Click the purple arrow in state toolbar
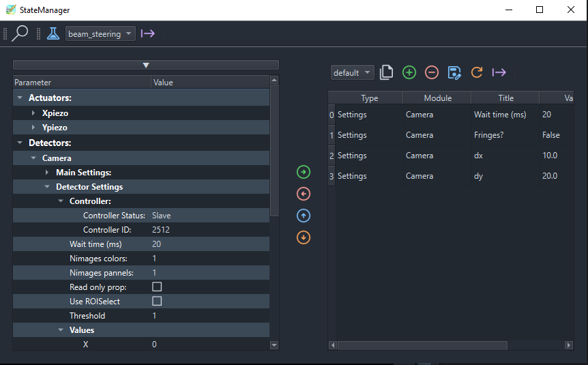Viewport: 588px width, 365px height. 499,72
